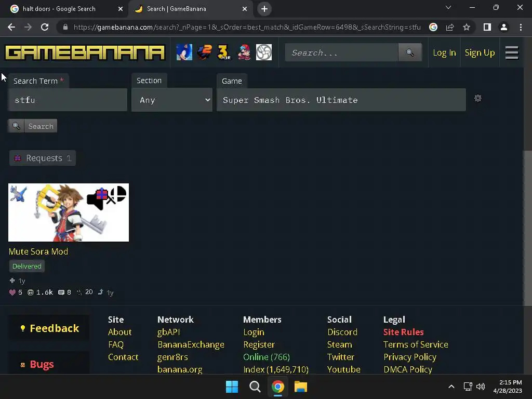Open the Discord social link
The height and width of the screenshot is (399, 532).
pyautogui.click(x=342, y=332)
